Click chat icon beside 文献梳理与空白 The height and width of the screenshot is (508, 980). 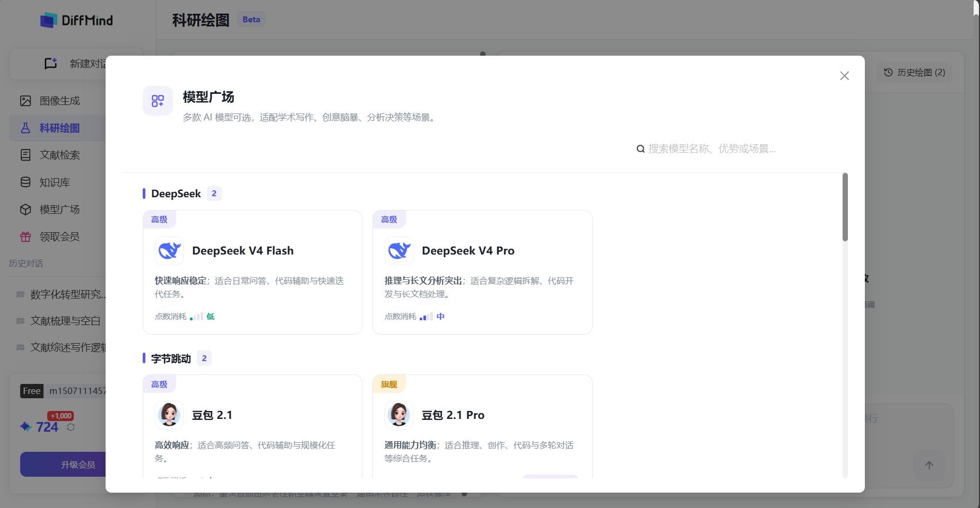coord(20,321)
